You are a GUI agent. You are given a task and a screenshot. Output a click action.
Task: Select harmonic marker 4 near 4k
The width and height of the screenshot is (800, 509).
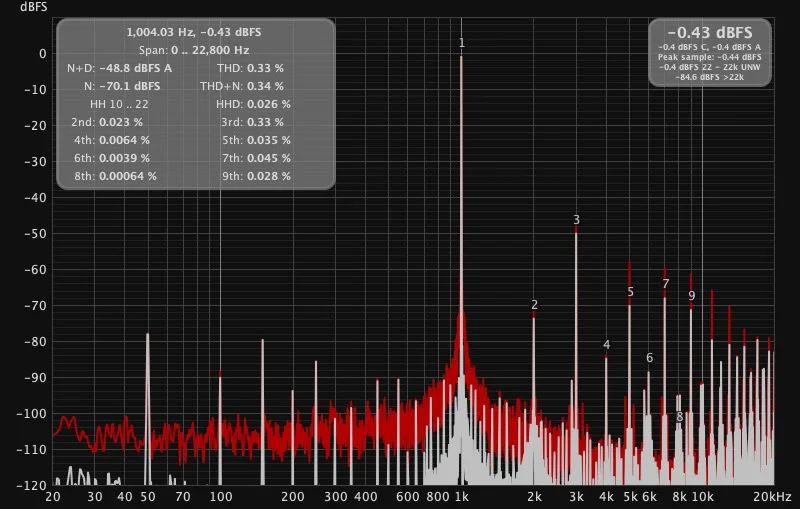[x=606, y=345]
